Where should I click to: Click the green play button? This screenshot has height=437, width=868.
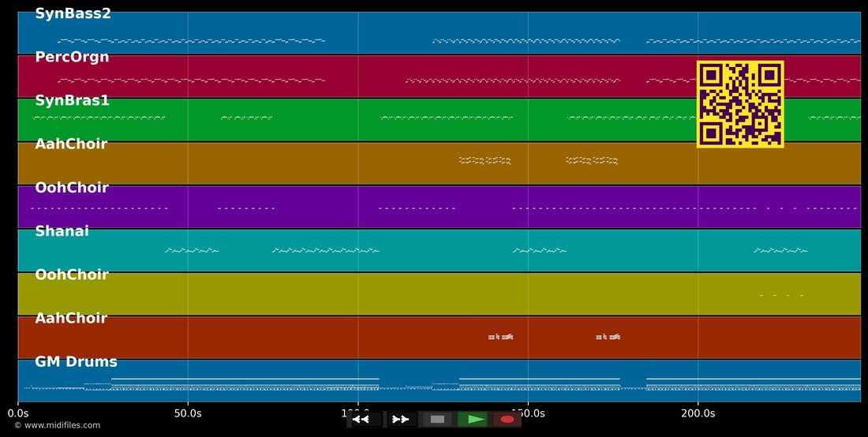(473, 420)
